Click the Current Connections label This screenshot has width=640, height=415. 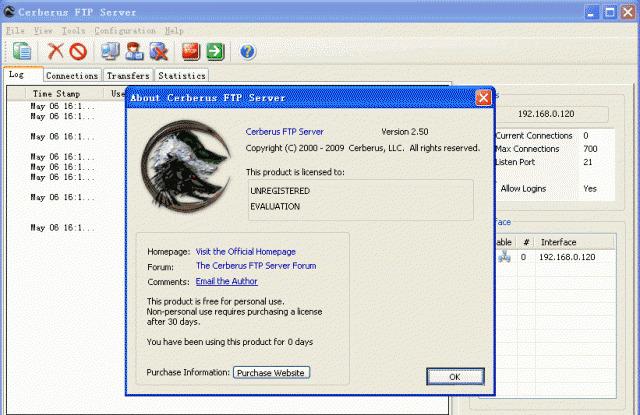click(534, 135)
